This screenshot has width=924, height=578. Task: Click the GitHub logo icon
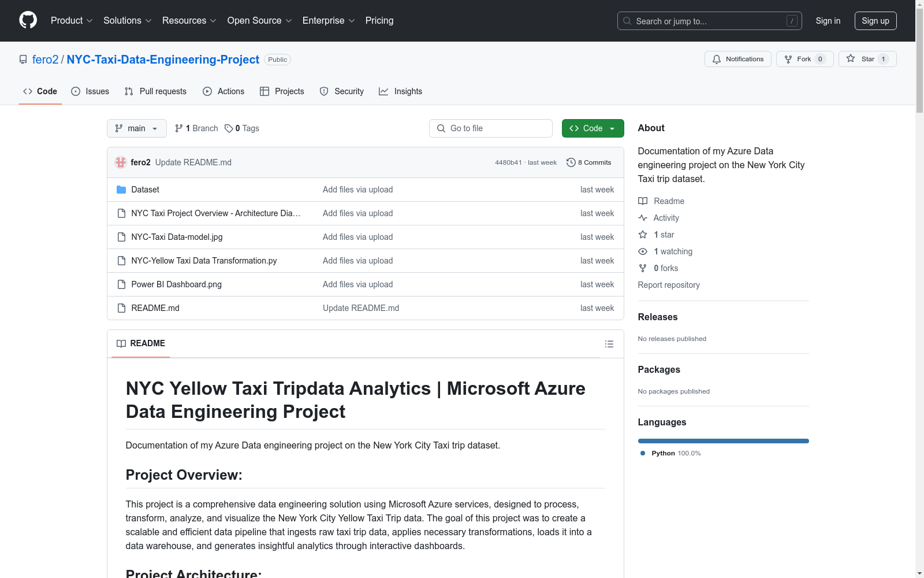[28, 20]
